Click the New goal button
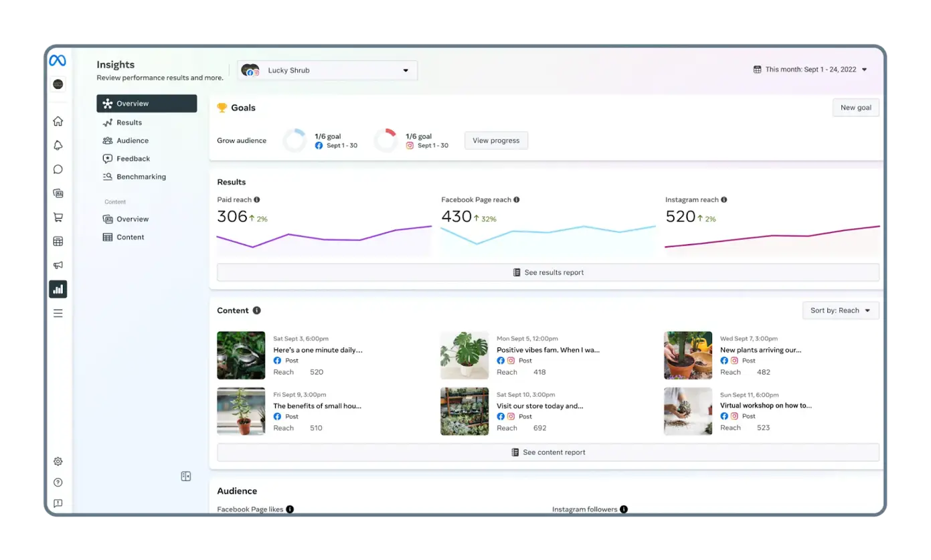 point(855,107)
